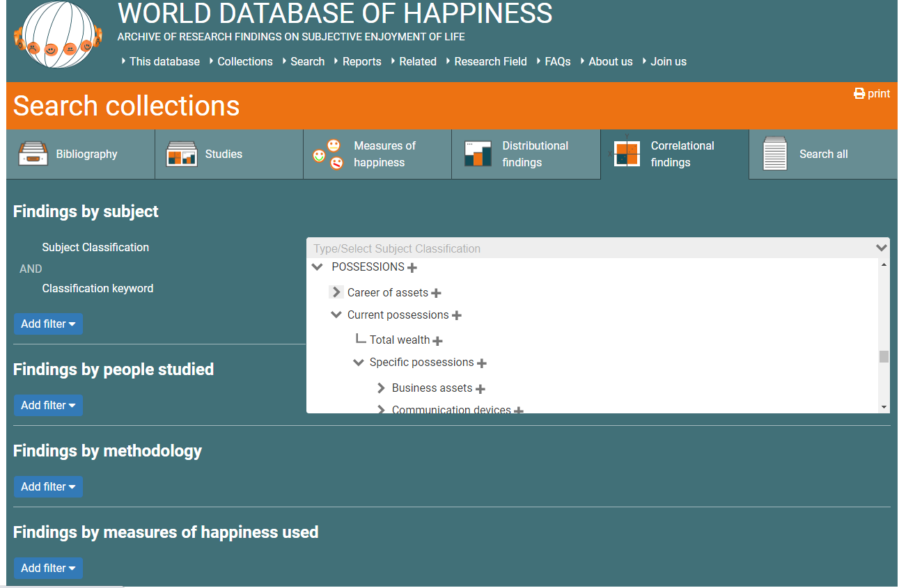
Task: Add Current possessions using plus icon
Action: point(457,316)
